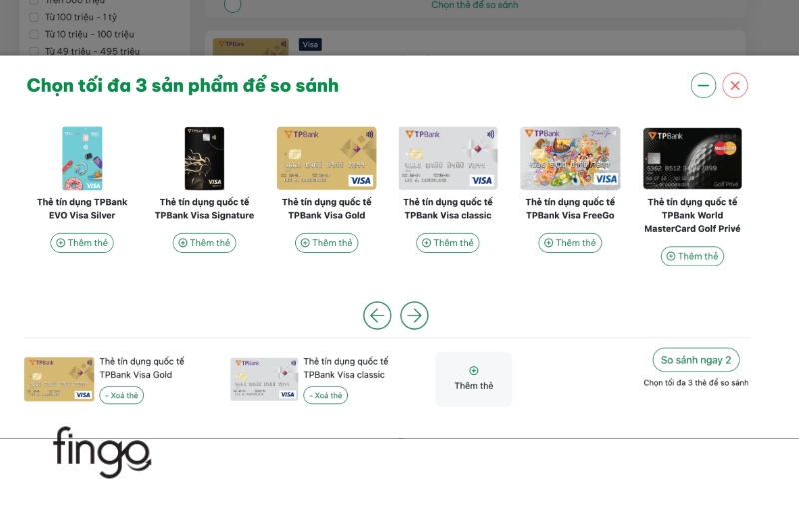This screenshot has height=532, width=799.
Task: Show next cards with right arrow
Action: 414,315
